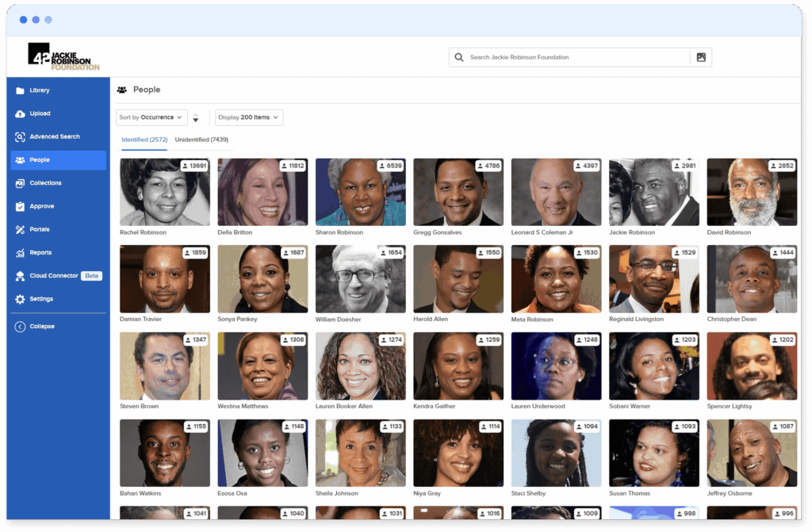The height and width of the screenshot is (532, 812).
Task: Open Della Britton's photo thumbnail
Action: tap(262, 192)
